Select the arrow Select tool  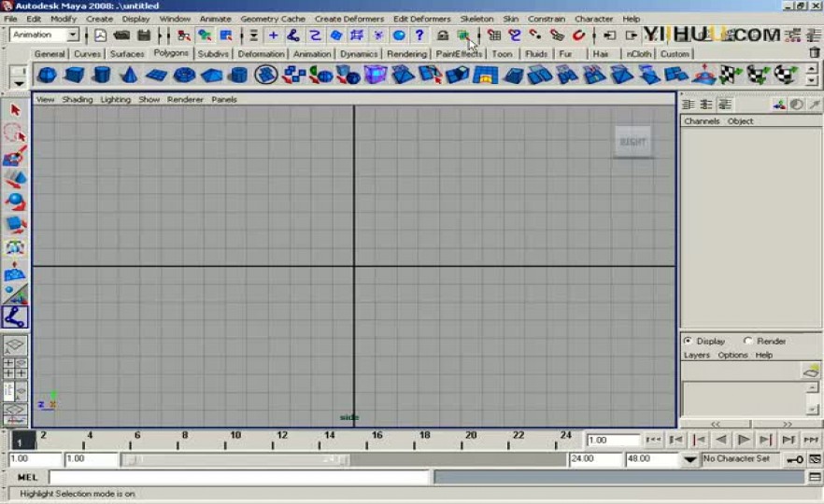point(15,110)
